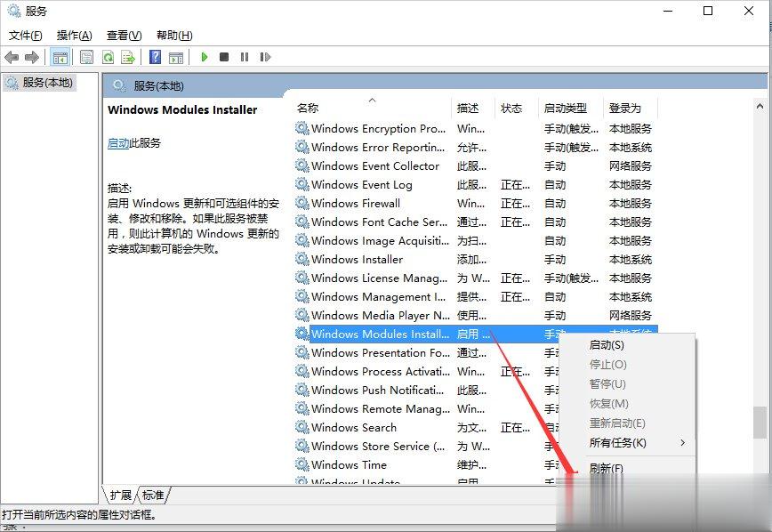Viewport: 772px width, 532px height.
Task: Click gear icon of Windows Font Cache Service
Action: 302,222
